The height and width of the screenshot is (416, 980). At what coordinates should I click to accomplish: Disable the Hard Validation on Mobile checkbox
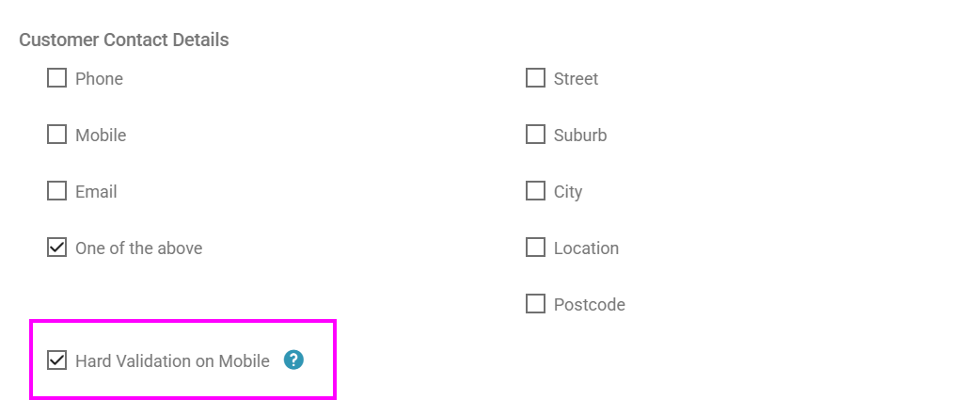(56, 360)
